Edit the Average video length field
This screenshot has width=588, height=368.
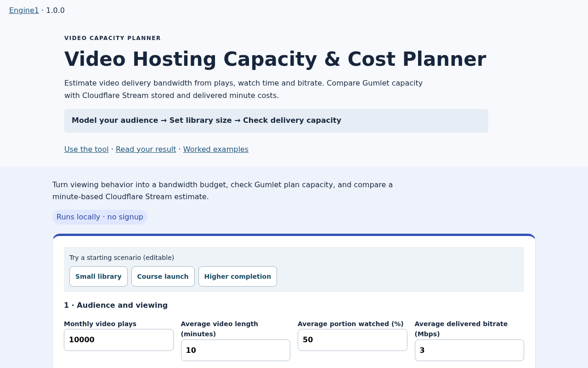click(236, 350)
